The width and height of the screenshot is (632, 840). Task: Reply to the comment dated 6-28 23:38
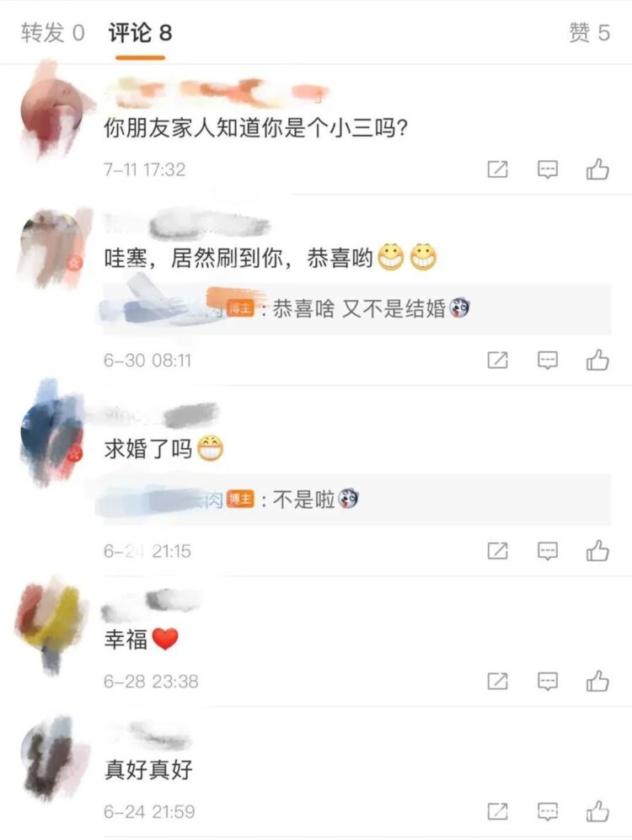pyautogui.click(x=548, y=682)
